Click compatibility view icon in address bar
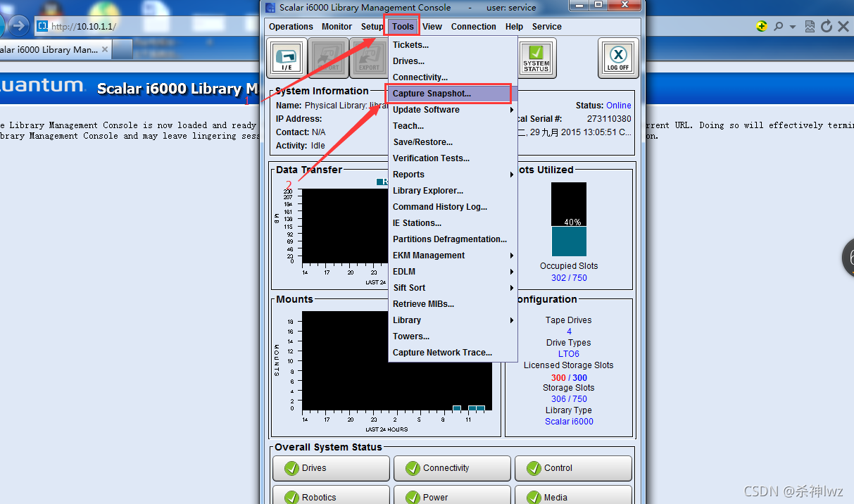Screen dimensions: 854x504 (810, 26)
